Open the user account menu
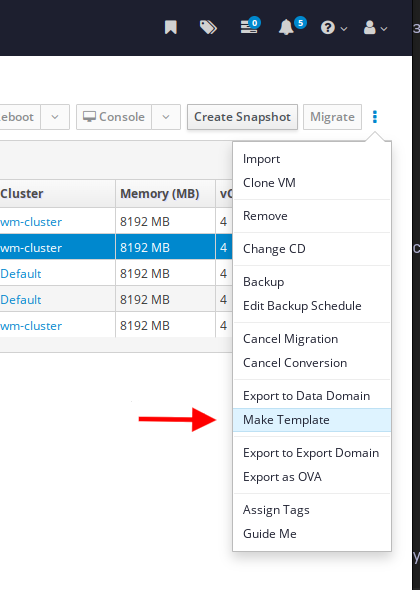 pos(375,28)
